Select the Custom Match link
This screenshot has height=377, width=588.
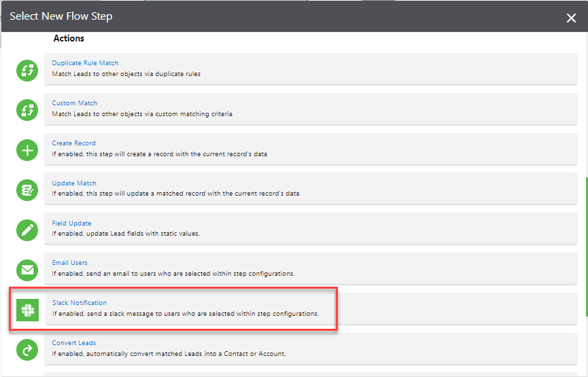[75, 103]
